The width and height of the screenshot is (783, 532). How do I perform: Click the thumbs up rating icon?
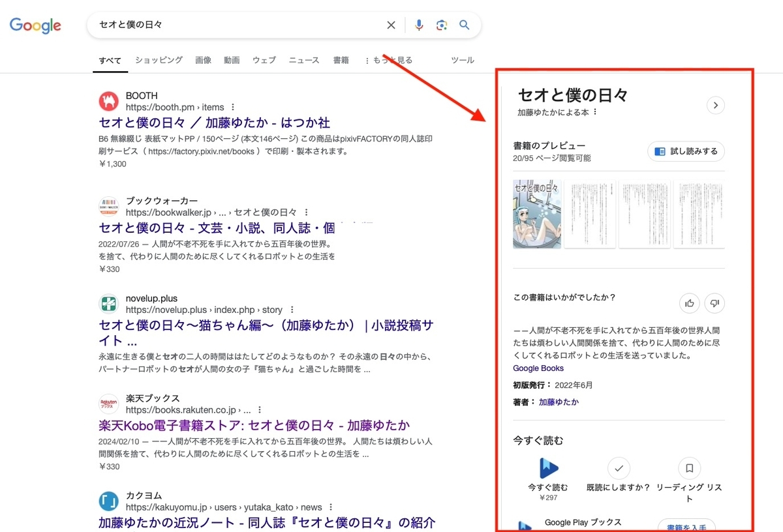pos(690,303)
